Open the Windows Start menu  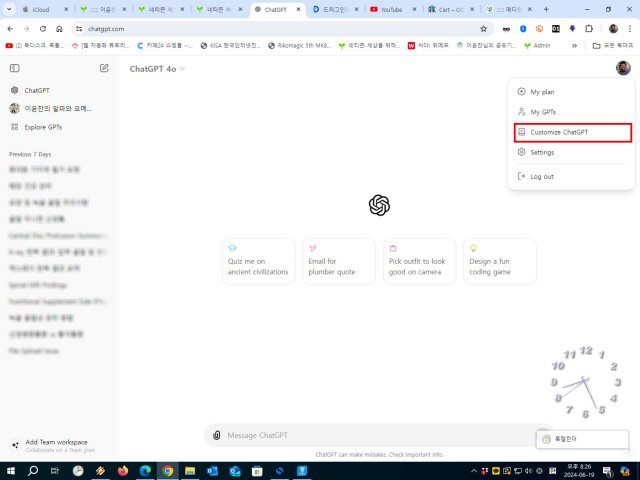coord(11,471)
